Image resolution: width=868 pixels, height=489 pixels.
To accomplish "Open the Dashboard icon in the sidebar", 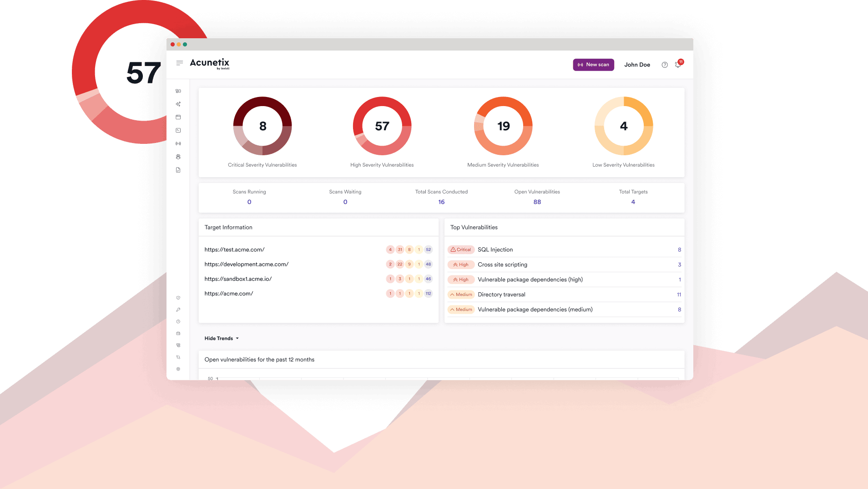I will click(x=178, y=91).
